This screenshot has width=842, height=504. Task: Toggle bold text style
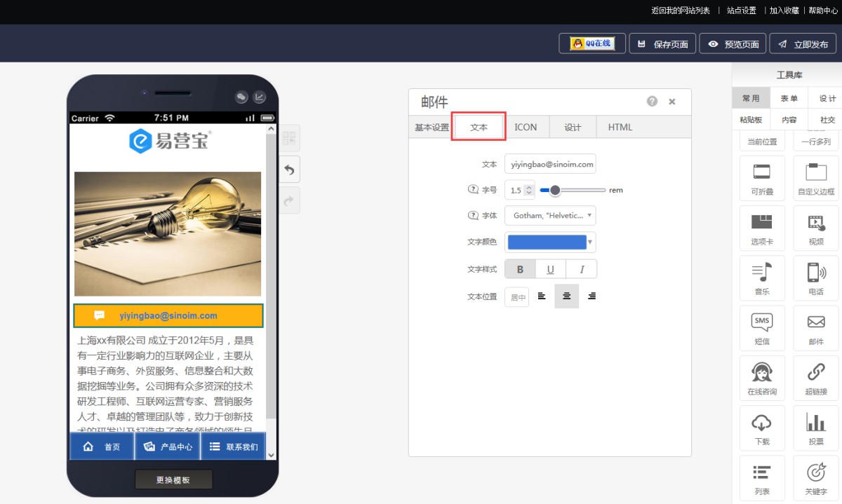point(520,269)
